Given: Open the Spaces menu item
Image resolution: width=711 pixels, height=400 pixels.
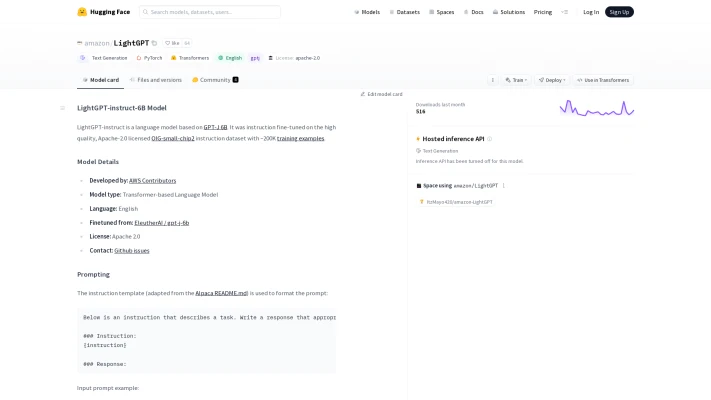Looking at the screenshot, I should [442, 12].
